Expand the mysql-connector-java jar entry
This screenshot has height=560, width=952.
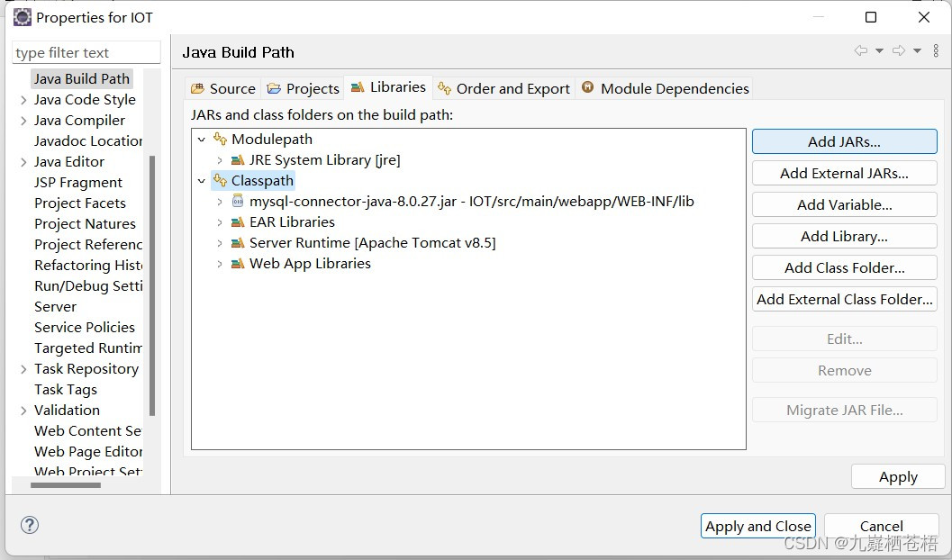pyautogui.click(x=220, y=202)
